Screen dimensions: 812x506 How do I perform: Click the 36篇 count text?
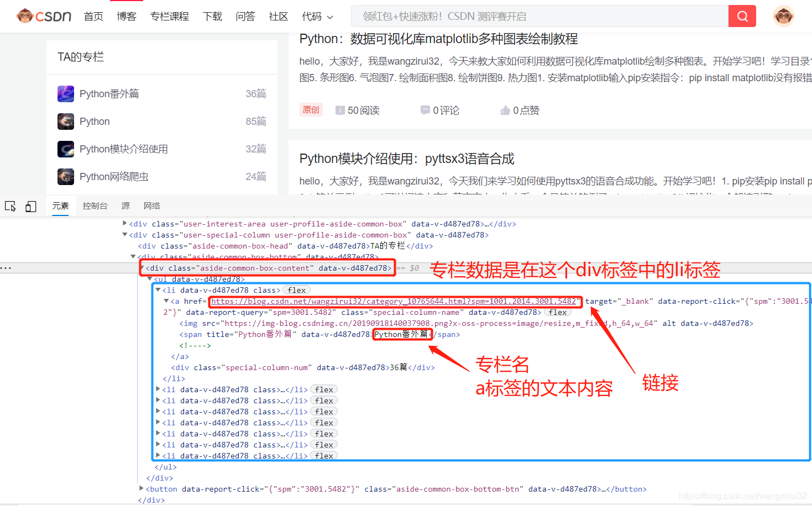point(256,94)
